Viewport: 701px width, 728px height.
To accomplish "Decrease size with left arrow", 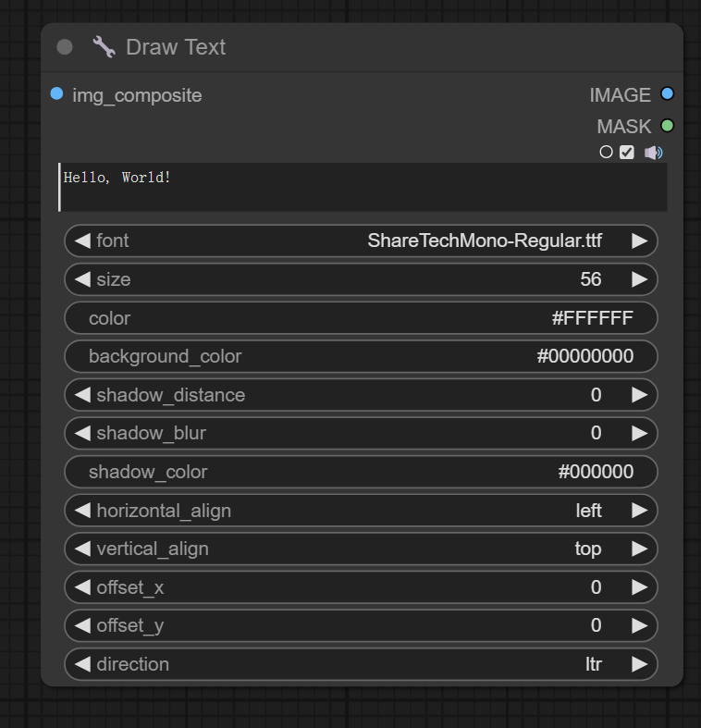I will (82, 279).
